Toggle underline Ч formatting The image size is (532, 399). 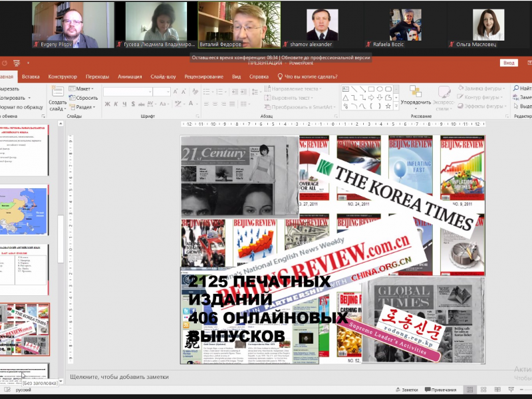[x=124, y=104]
